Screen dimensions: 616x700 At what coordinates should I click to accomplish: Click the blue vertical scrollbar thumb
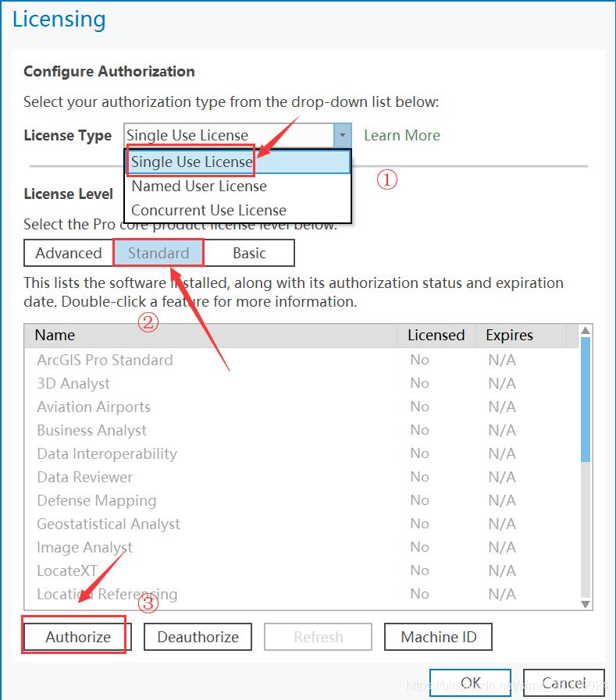(x=586, y=400)
